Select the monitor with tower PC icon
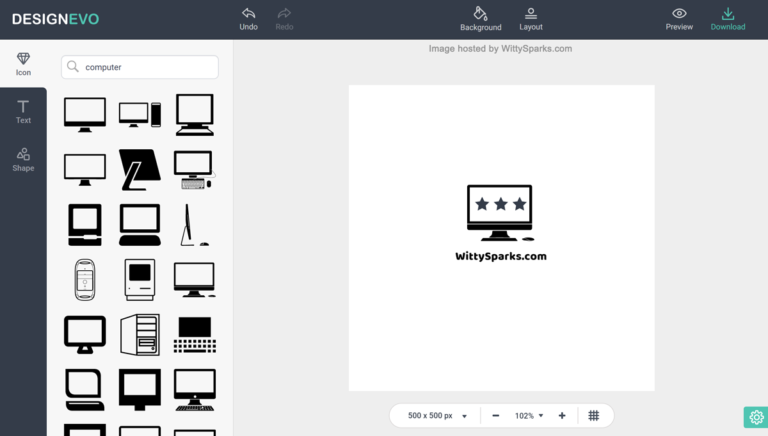 click(x=140, y=115)
